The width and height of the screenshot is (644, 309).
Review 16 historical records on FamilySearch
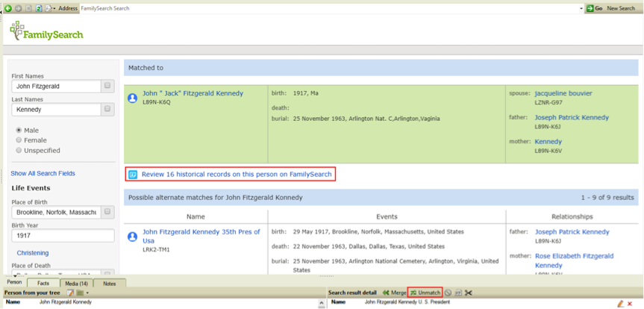[x=237, y=174]
